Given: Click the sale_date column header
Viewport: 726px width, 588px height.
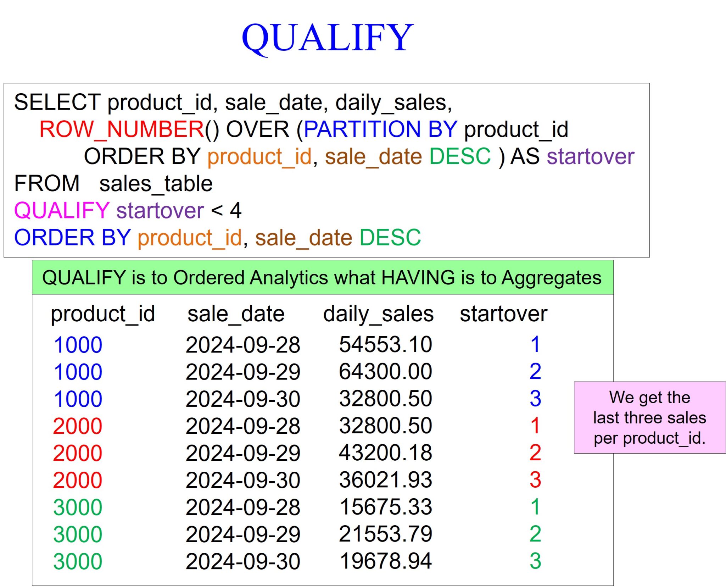Looking at the screenshot, I should 236,314.
